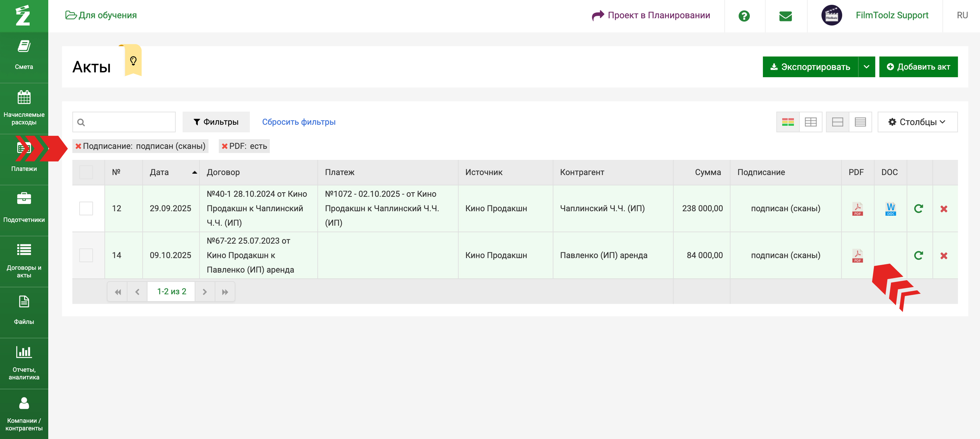Remove the PDF: есть filter tag
This screenshot has height=439, width=980.
point(224,146)
